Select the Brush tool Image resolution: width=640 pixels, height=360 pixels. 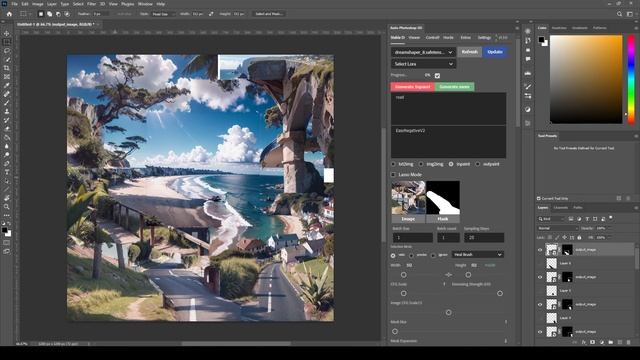(7, 103)
